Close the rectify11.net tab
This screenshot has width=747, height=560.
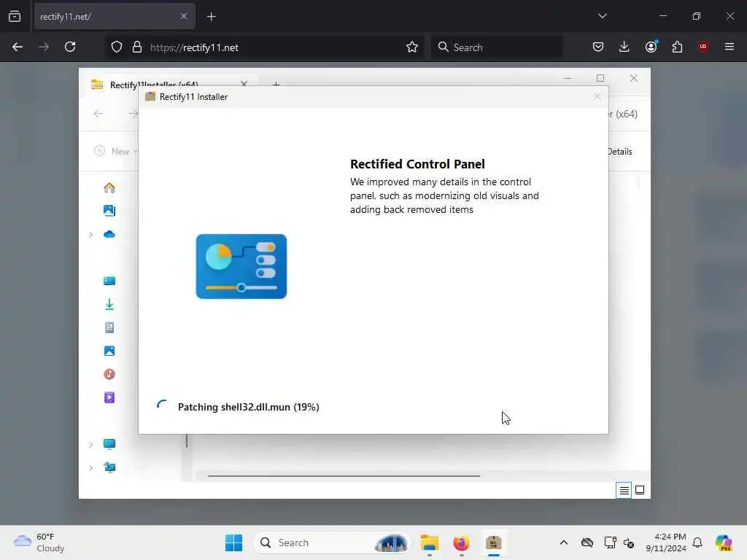tap(184, 17)
